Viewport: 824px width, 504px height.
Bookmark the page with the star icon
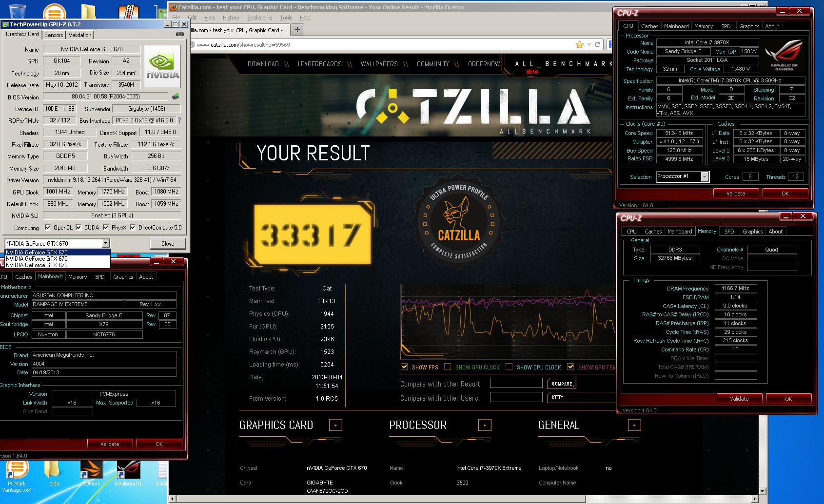click(x=580, y=44)
